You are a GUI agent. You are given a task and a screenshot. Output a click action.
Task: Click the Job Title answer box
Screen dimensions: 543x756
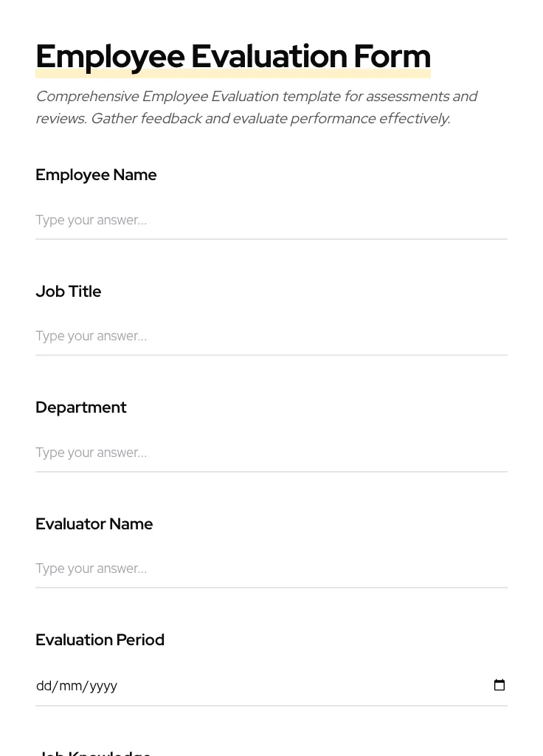pos(221,336)
